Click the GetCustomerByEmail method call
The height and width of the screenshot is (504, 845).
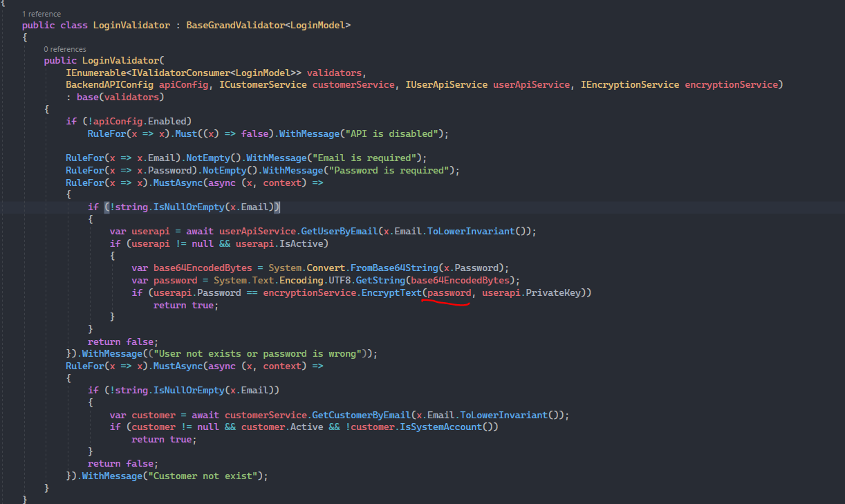pos(361,415)
